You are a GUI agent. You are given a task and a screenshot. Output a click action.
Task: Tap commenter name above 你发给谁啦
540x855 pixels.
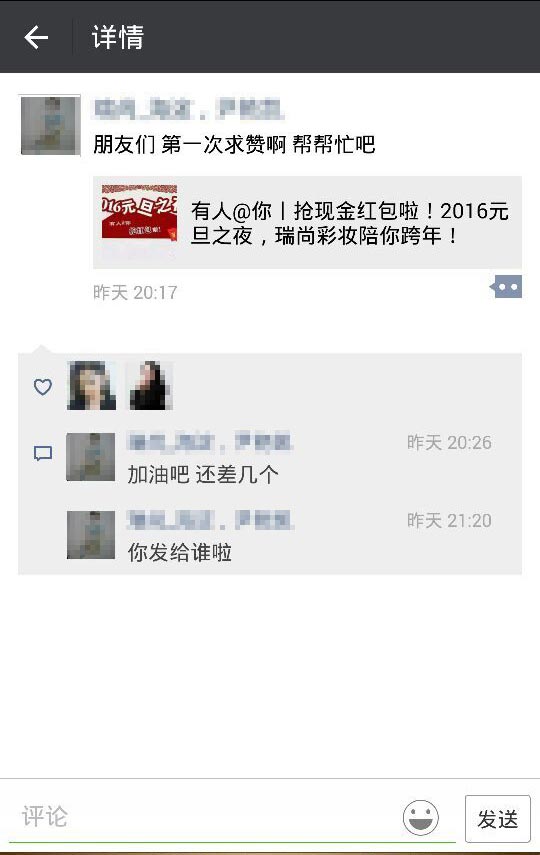point(211,520)
